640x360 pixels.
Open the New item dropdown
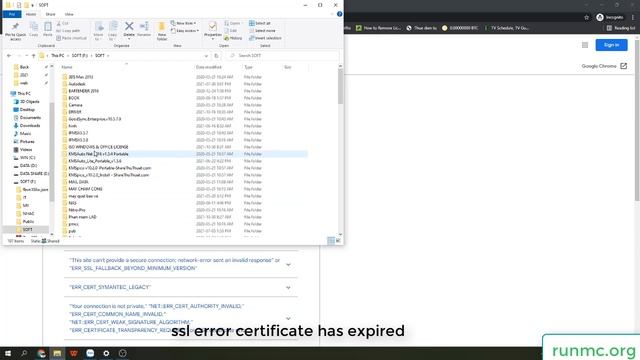[183, 23]
